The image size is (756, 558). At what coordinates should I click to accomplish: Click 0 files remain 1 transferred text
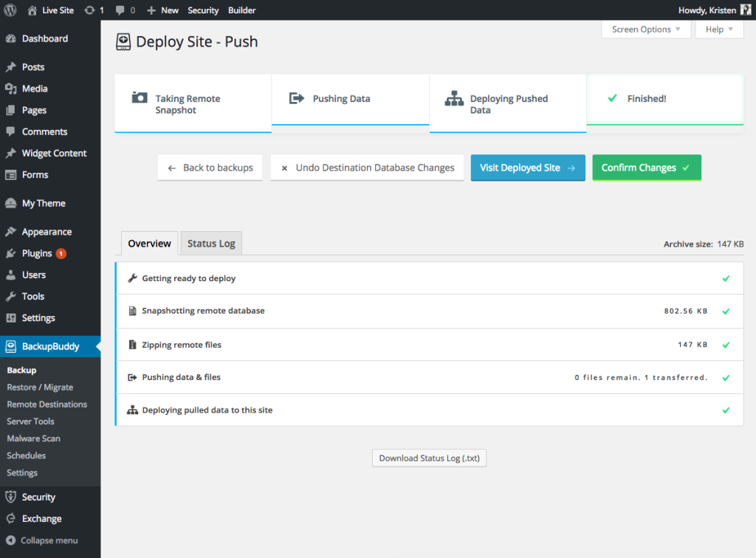[641, 378]
